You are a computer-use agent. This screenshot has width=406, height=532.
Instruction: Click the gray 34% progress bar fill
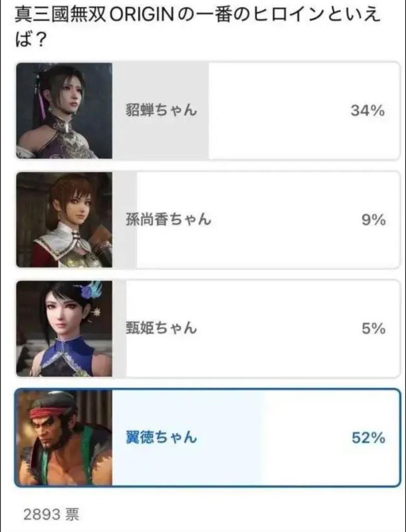point(160,111)
